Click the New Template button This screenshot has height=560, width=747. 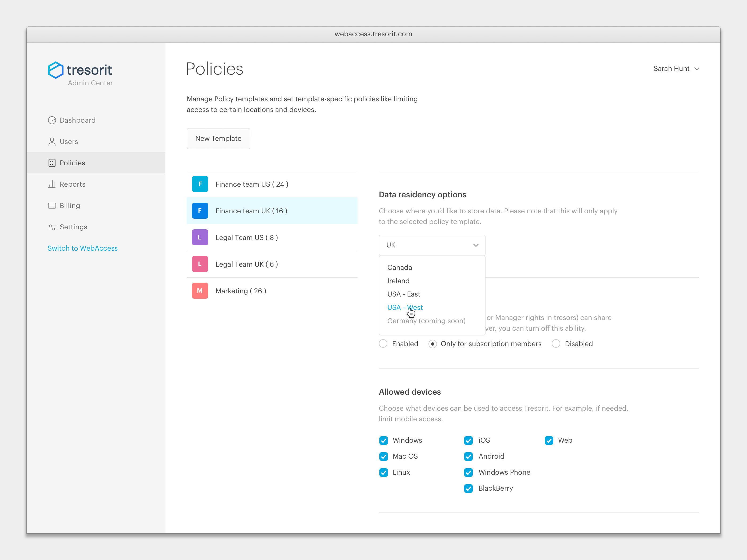218,138
